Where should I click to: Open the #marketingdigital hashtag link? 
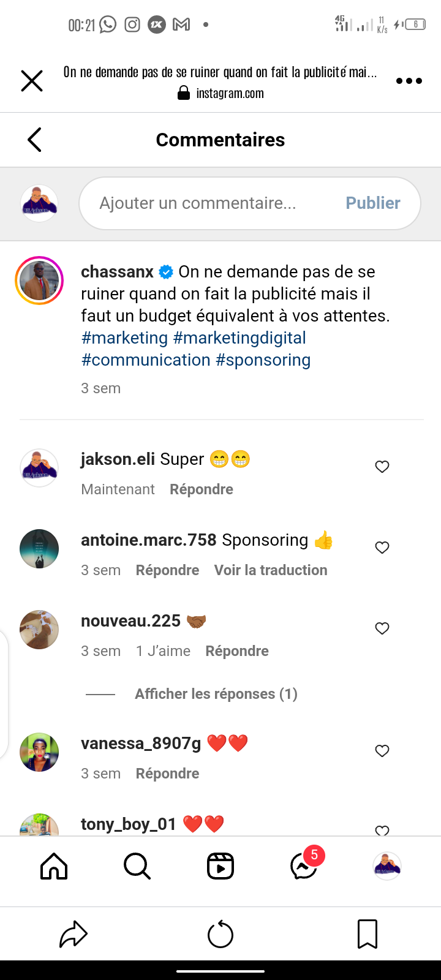[239, 338]
